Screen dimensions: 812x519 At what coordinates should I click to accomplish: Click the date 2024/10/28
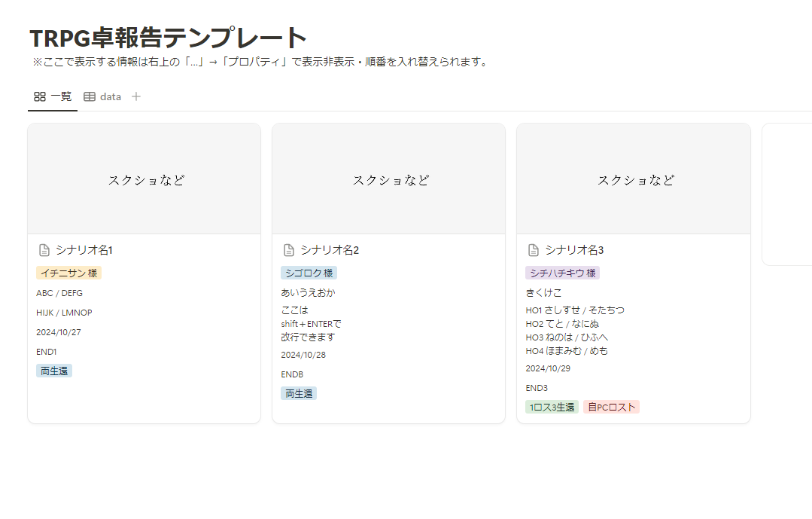[x=303, y=355]
